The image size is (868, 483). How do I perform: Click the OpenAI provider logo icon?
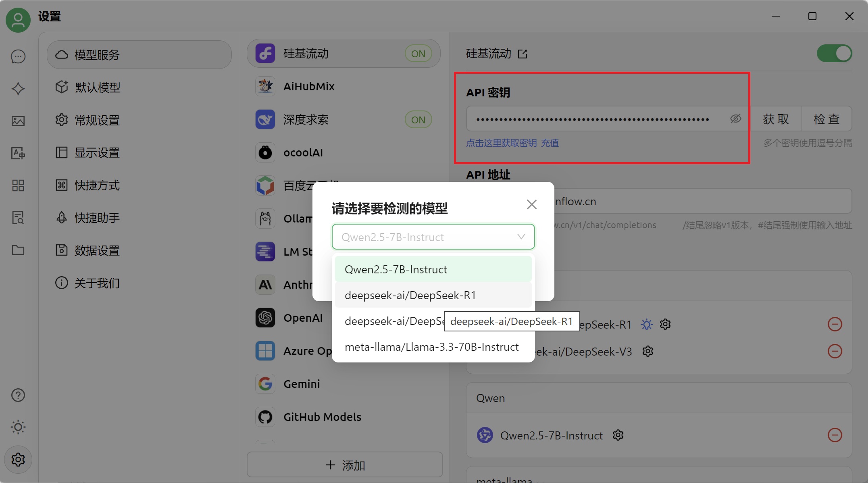point(265,318)
